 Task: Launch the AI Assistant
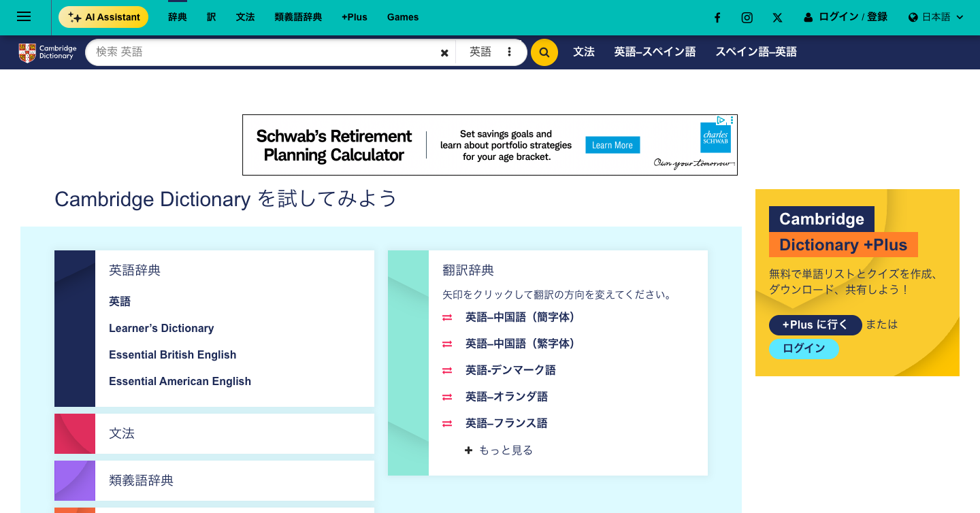pyautogui.click(x=103, y=17)
